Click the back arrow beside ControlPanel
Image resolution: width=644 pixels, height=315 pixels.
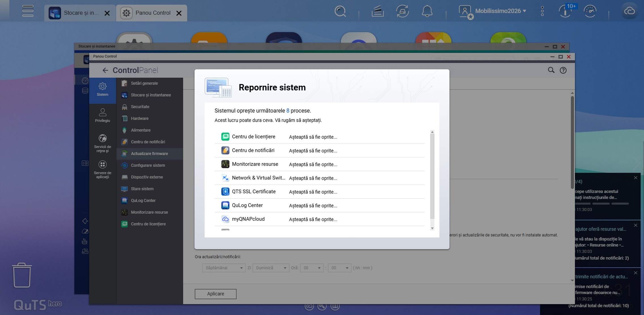point(105,70)
